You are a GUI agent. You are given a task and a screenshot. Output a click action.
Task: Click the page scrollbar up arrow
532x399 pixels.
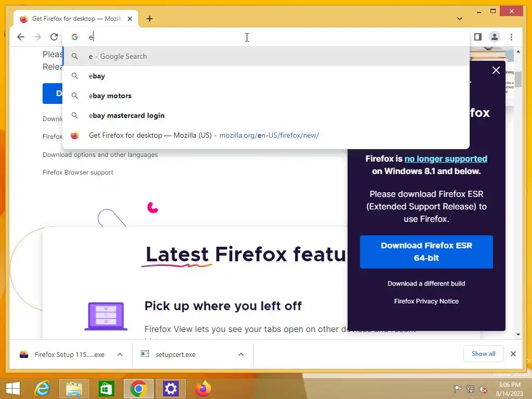518,51
